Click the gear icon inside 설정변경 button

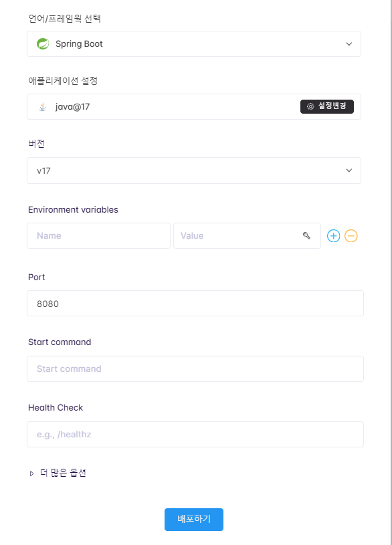(309, 106)
